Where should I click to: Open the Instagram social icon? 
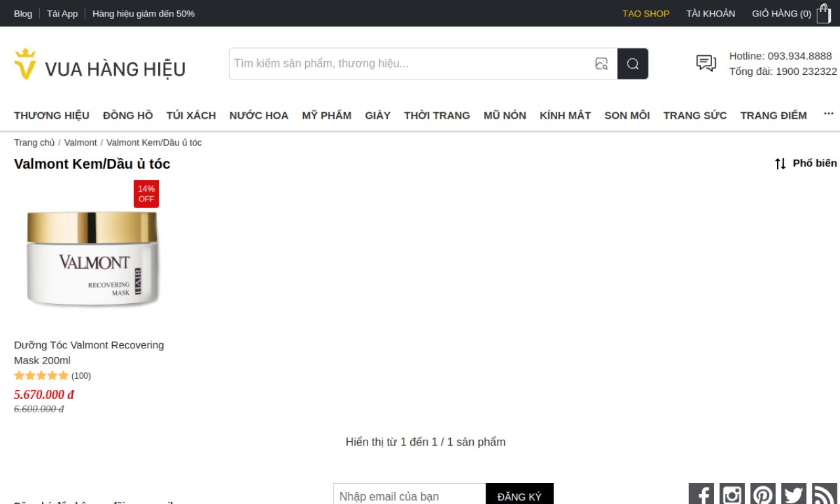(732, 494)
